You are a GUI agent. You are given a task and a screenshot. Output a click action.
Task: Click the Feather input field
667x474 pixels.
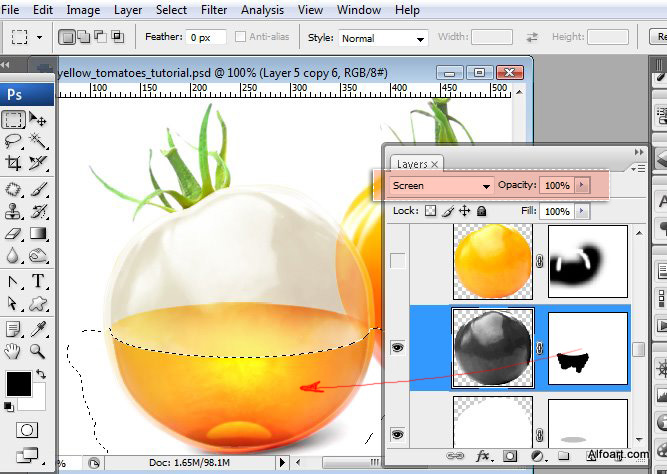coord(204,38)
